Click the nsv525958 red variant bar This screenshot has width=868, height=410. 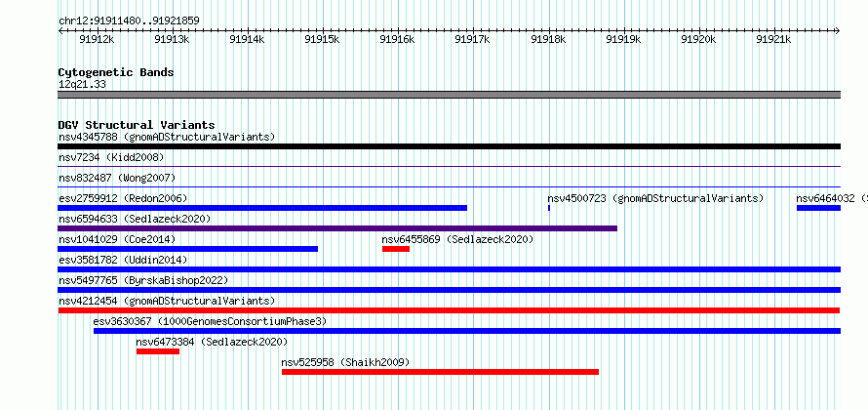[x=440, y=372]
